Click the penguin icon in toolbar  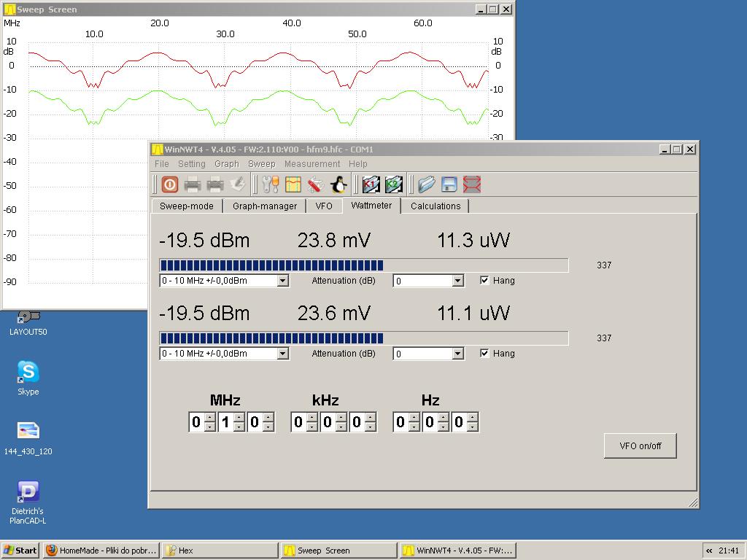coord(338,184)
